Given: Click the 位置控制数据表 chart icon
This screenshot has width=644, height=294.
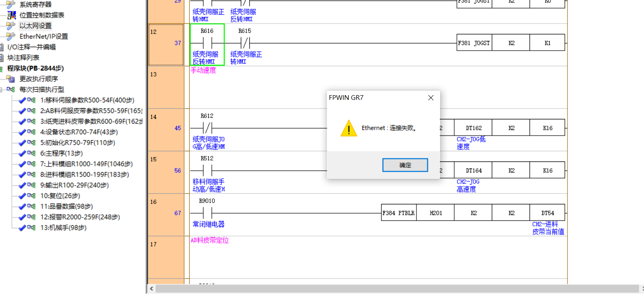Looking at the screenshot, I should coord(11,15).
